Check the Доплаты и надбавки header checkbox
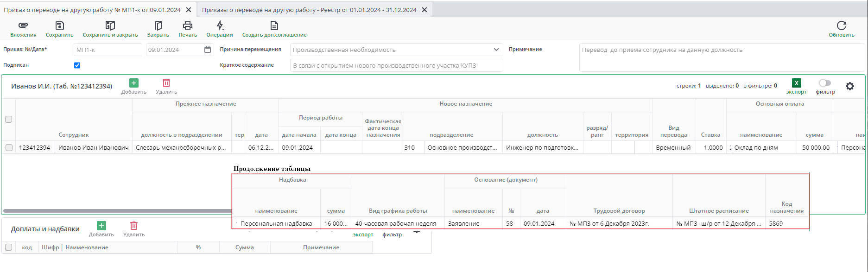The image size is (868, 272). (x=9, y=247)
